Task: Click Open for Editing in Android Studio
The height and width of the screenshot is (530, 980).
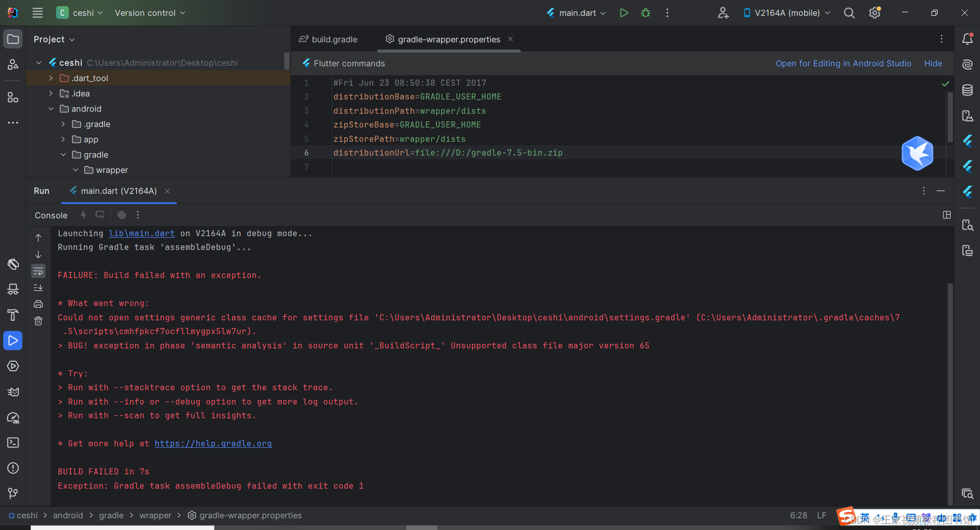Action: (843, 63)
